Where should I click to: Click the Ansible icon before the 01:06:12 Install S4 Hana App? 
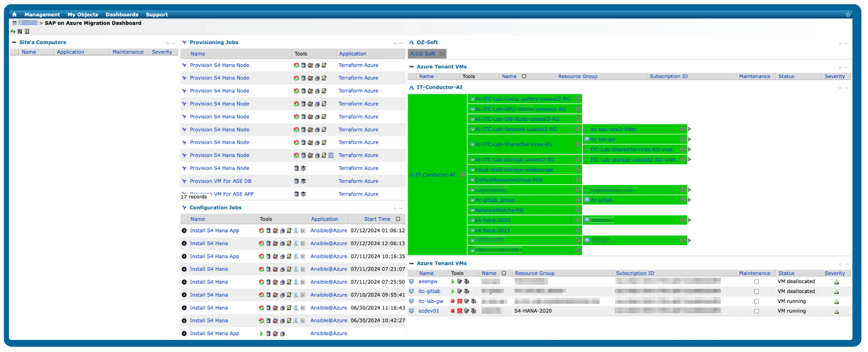[184, 231]
